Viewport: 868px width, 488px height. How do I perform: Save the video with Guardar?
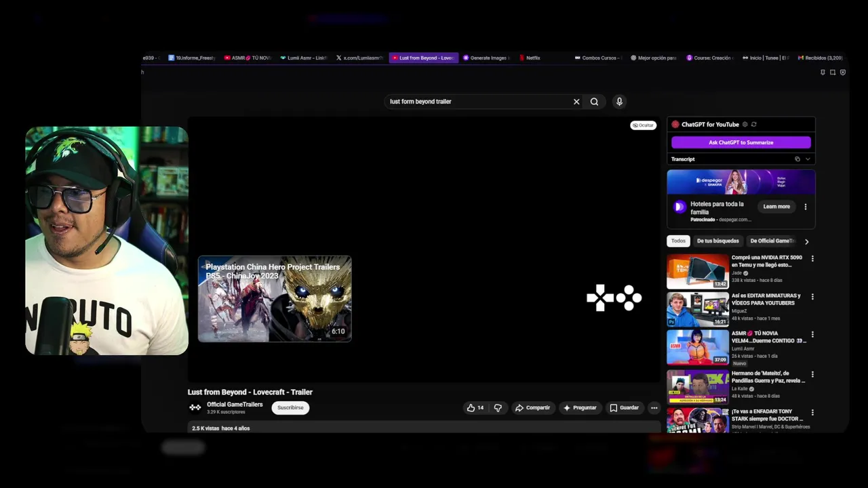tap(624, 408)
